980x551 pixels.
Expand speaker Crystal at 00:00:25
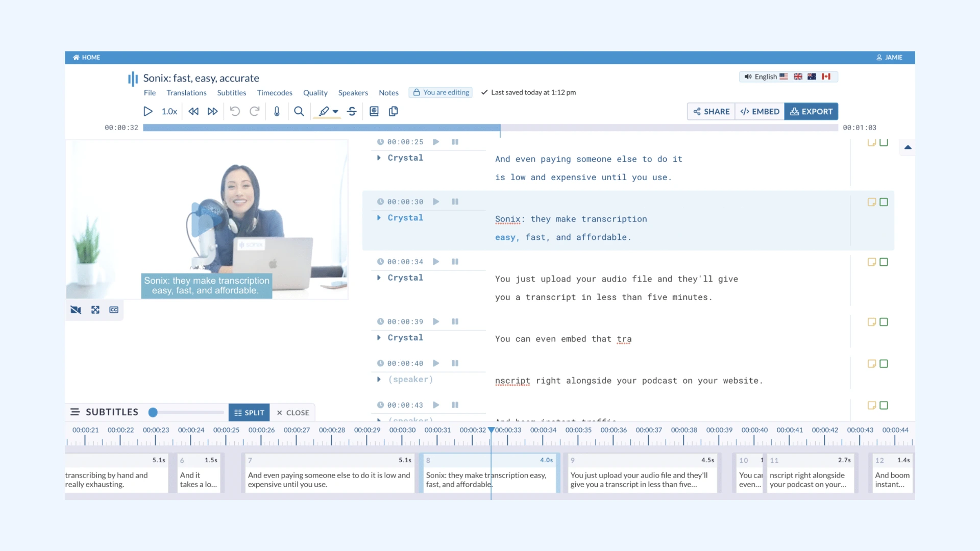coord(379,158)
